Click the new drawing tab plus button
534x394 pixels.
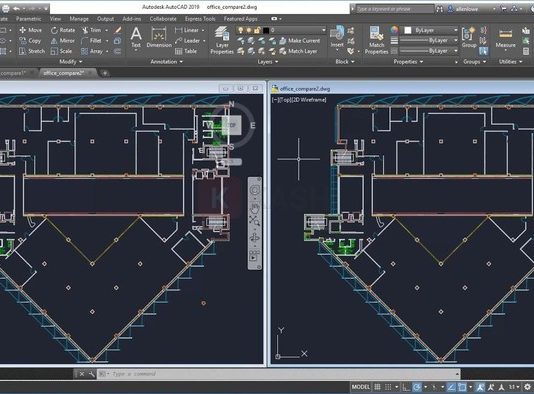pyautogui.click(x=105, y=73)
